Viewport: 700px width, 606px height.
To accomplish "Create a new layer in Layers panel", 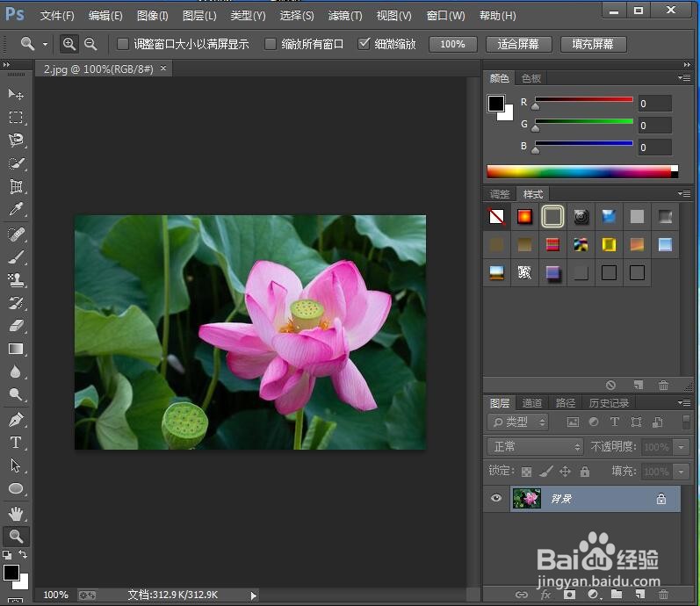I will coord(639,595).
